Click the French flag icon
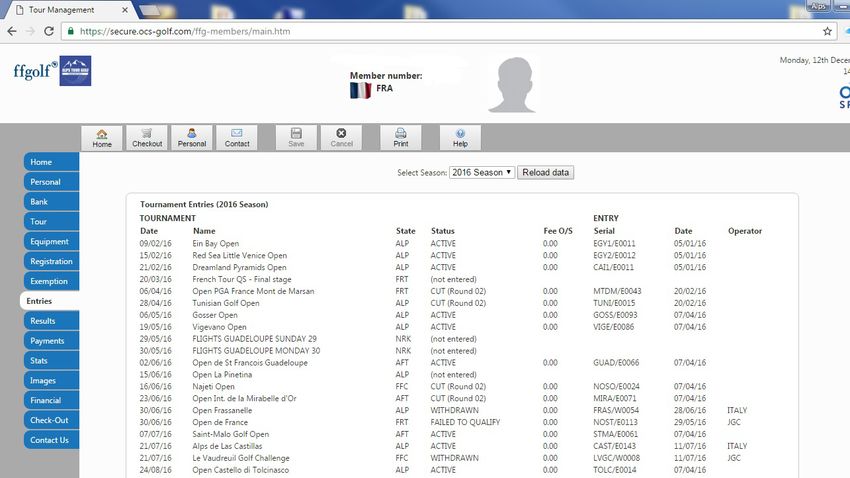 [x=360, y=89]
